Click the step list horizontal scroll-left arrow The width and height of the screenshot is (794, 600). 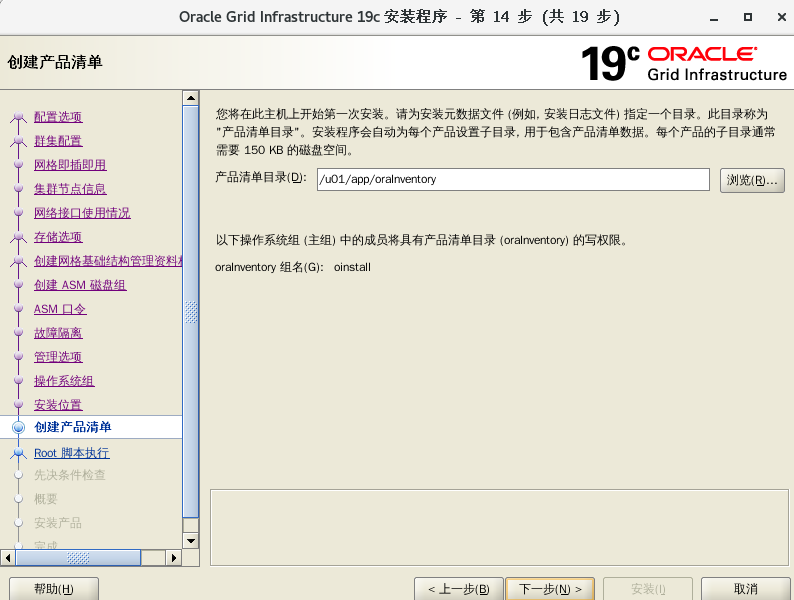[8, 558]
